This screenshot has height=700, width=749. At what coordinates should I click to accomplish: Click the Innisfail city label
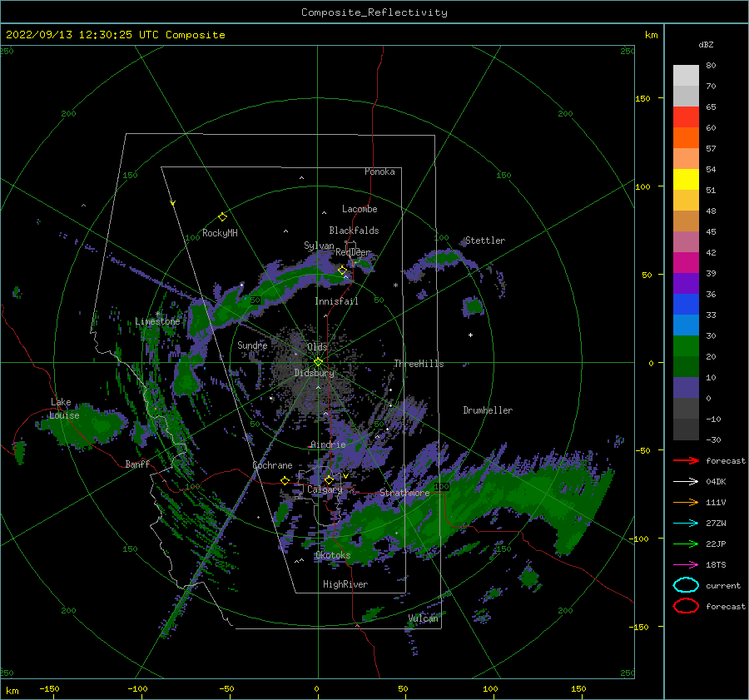pos(336,301)
